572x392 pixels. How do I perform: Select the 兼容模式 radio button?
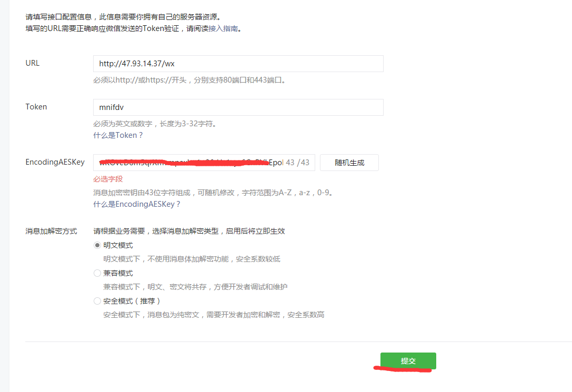pyautogui.click(x=97, y=273)
